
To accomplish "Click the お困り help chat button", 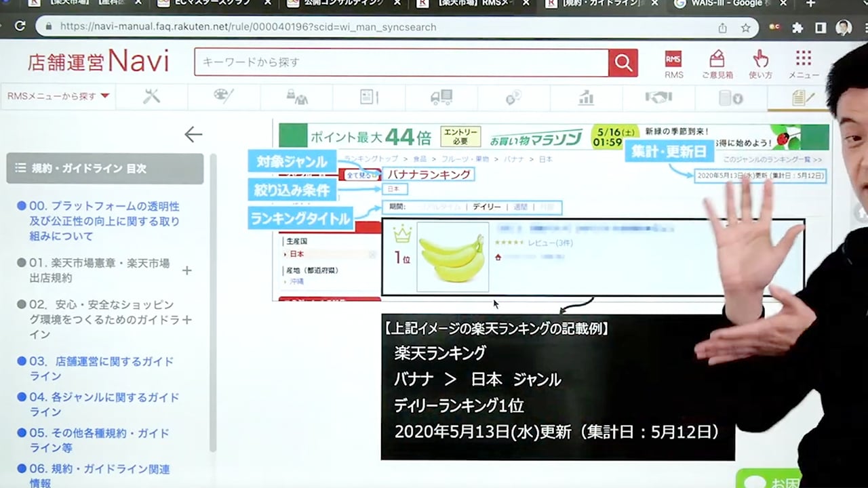I will point(768,479).
